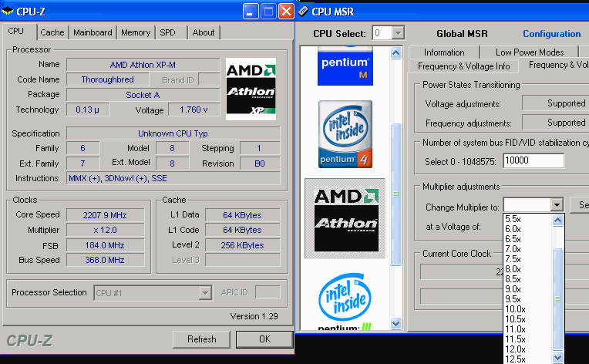Click the Code Name value Thoroughbred
589x364 pixels.
coord(108,79)
